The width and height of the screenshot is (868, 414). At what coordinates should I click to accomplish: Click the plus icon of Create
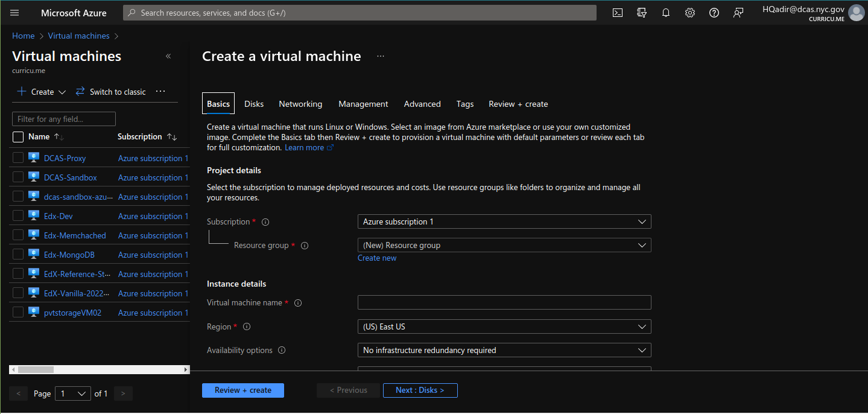[22, 92]
